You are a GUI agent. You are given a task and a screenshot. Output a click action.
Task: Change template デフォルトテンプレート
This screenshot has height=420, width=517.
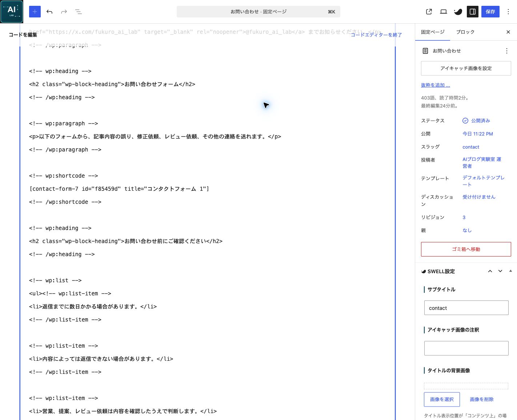(x=484, y=181)
